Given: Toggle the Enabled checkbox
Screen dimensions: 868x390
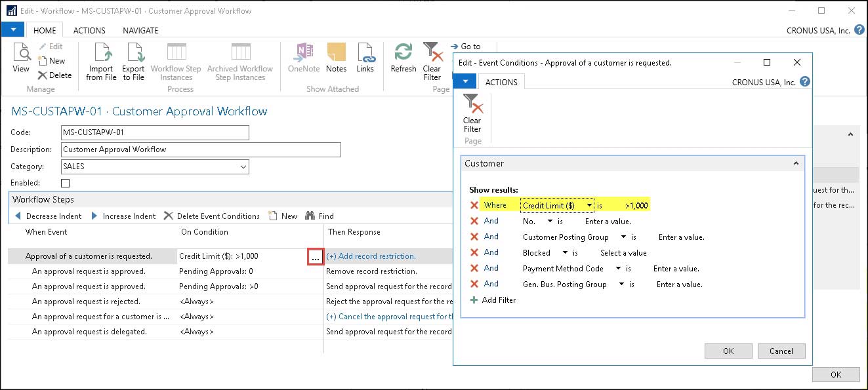Looking at the screenshot, I should pyautogui.click(x=65, y=184).
